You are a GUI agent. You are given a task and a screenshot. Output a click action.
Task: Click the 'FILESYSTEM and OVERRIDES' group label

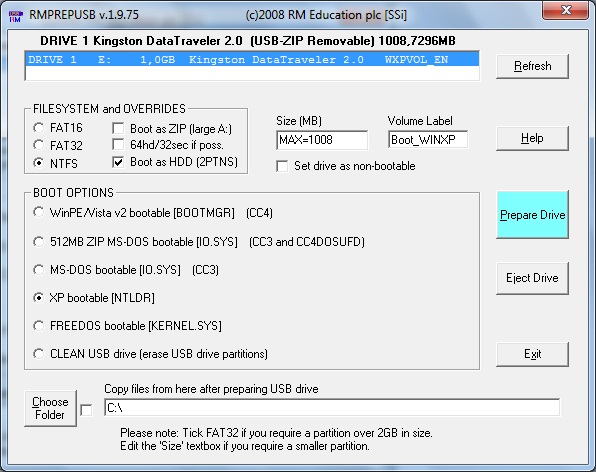109,109
